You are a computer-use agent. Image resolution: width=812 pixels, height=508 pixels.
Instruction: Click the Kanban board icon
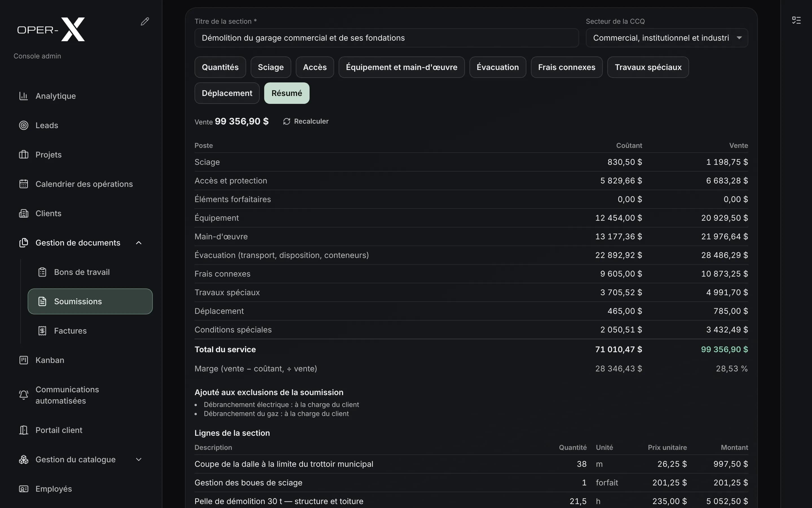pos(23,360)
